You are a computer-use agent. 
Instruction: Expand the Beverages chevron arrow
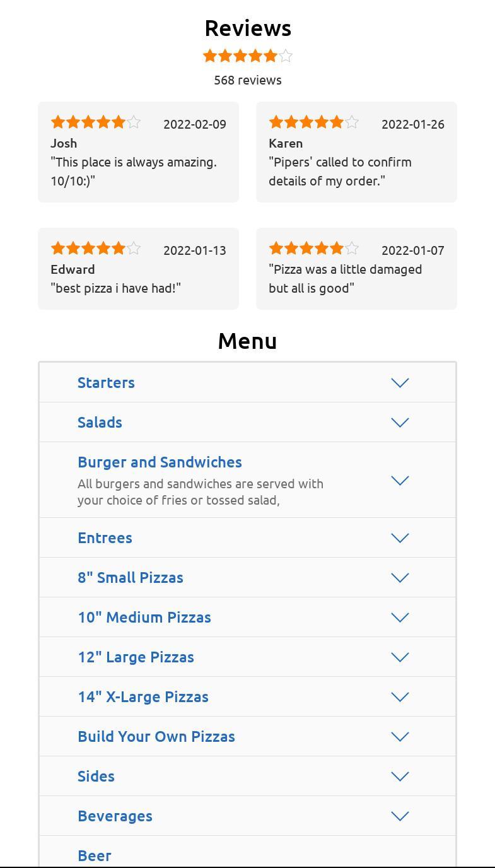point(400,816)
